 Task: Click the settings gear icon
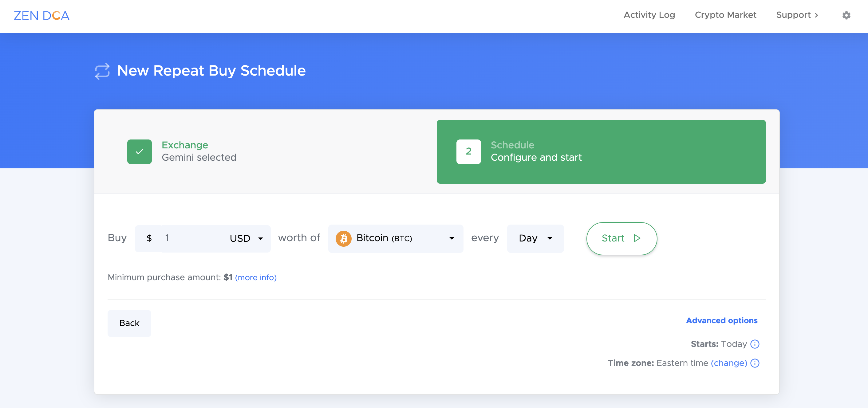pyautogui.click(x=846, y=15)
